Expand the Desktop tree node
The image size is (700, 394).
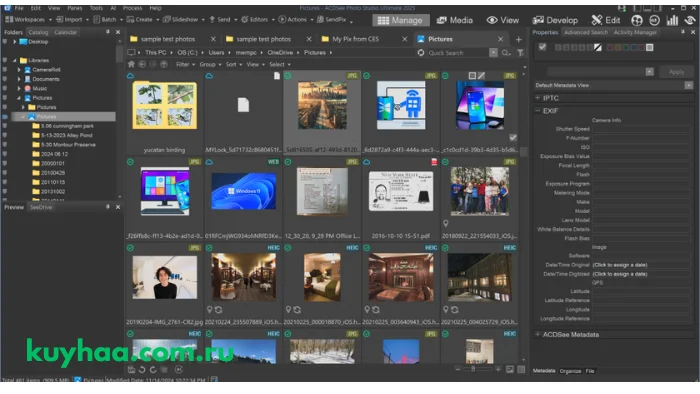coord(14,41)
